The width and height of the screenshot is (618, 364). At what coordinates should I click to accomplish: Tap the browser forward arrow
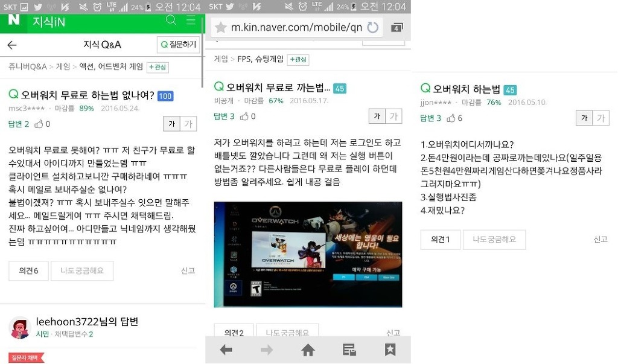(267, 350)
